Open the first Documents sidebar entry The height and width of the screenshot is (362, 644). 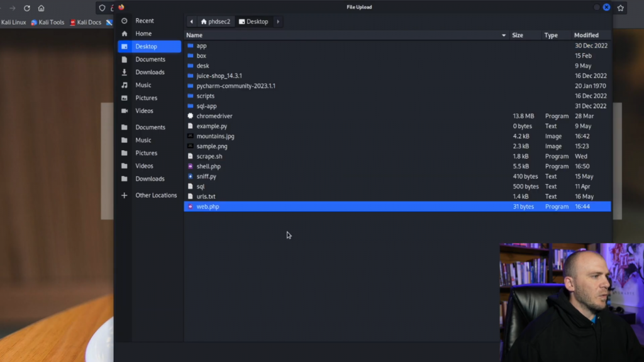[149, 59]
